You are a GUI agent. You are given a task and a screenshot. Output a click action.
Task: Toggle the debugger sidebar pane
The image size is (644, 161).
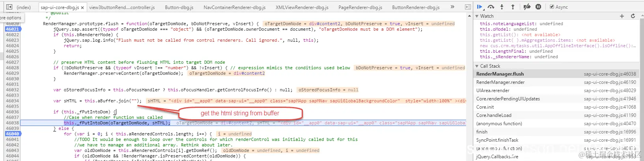pyautogui.click(x=468, y=7)
